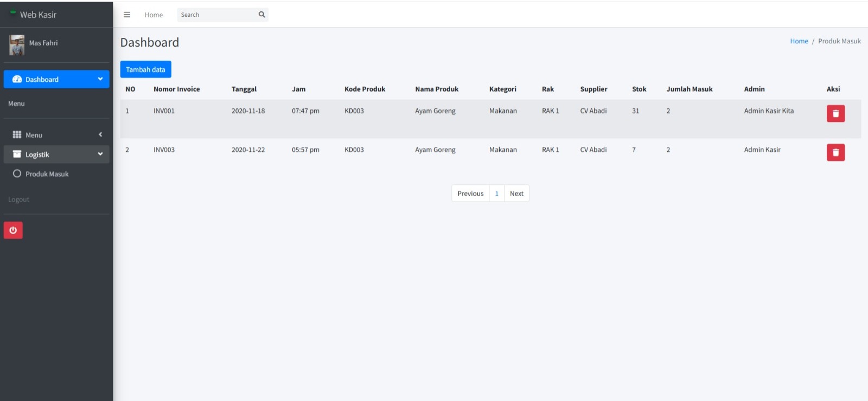Click Admin Kasir Kita cell
The image size is (868, 401).
tap(769, 111)
